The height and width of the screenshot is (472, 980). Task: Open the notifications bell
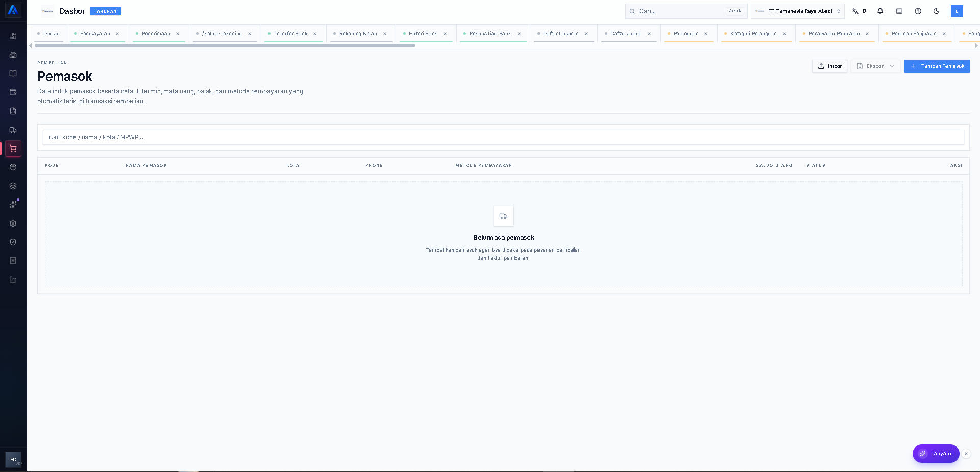880,11
